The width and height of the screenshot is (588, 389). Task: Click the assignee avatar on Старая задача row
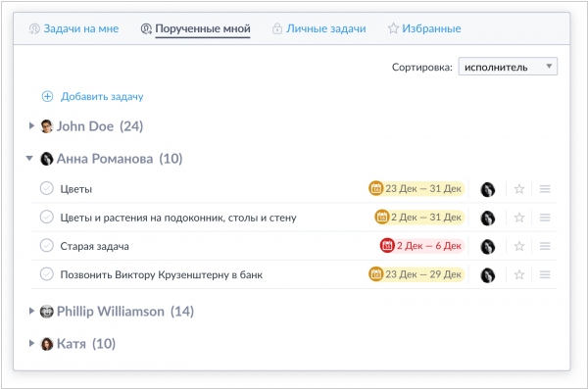487,247
